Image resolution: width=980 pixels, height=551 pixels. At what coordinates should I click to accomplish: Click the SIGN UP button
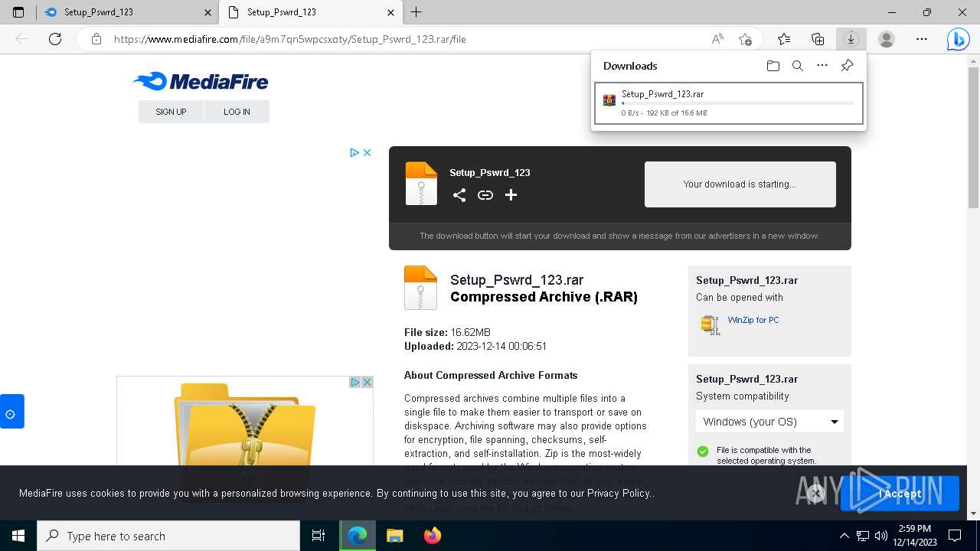tap(171, 112)
